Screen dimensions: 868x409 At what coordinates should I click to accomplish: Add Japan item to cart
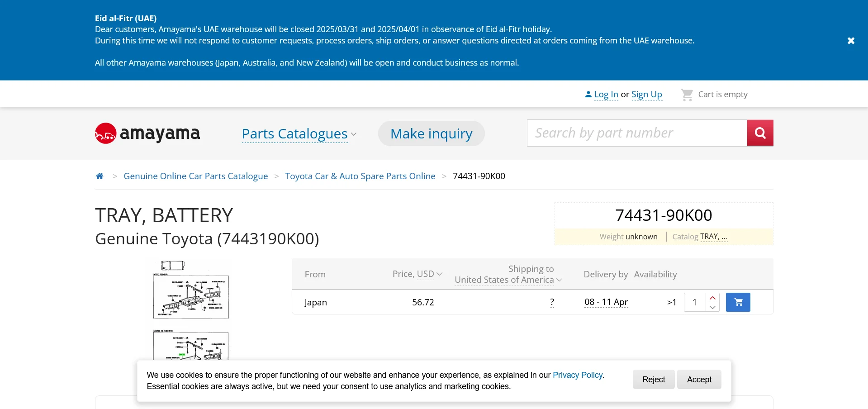(738, 302)
